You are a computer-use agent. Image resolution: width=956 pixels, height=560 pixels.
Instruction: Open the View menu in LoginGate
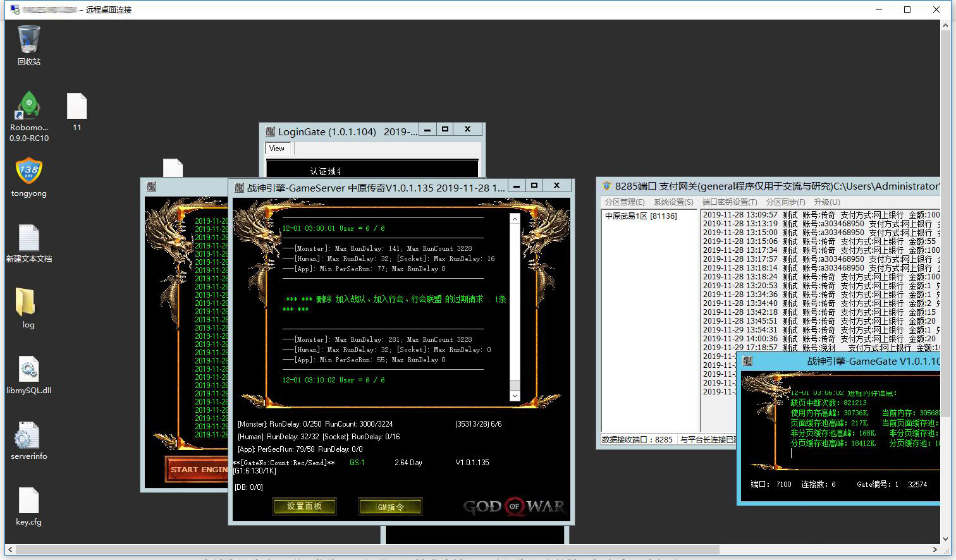(x=277, y=149)
